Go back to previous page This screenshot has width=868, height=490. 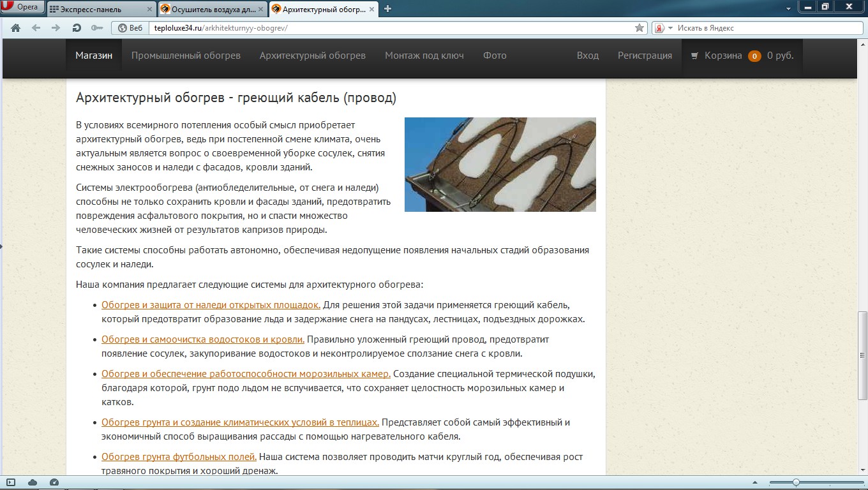(x=36, y=28)
